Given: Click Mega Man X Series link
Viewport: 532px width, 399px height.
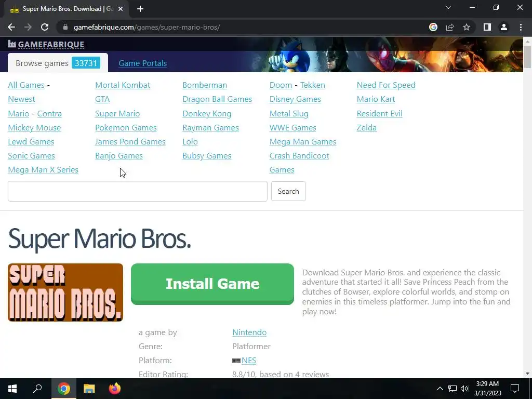Looking at the screenshot, I should (43, 170).
